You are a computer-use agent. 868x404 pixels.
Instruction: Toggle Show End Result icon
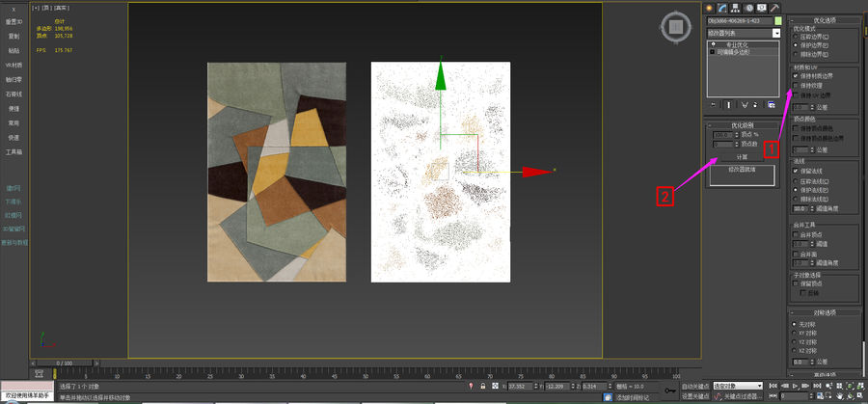728,104
